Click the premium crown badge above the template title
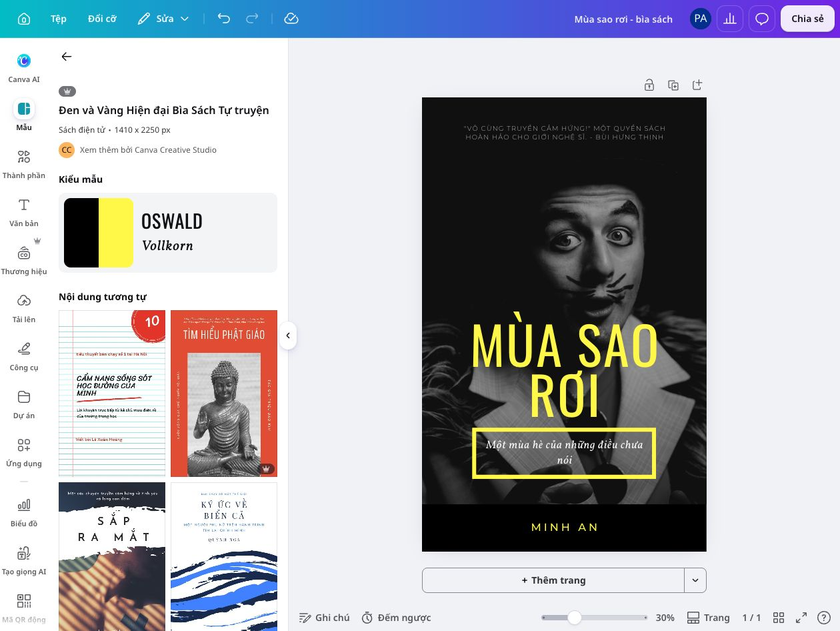This screenshot has width=840, height=631. (67, 91)
